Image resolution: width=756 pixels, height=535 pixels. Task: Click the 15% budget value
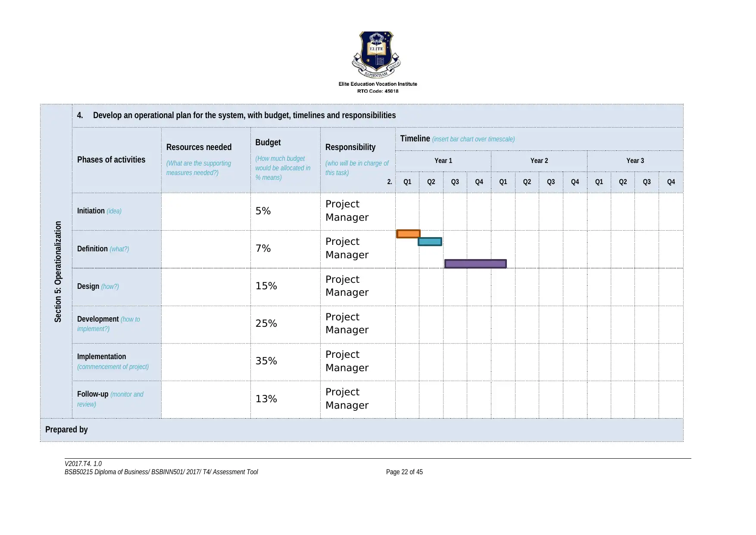click(266, 286)
